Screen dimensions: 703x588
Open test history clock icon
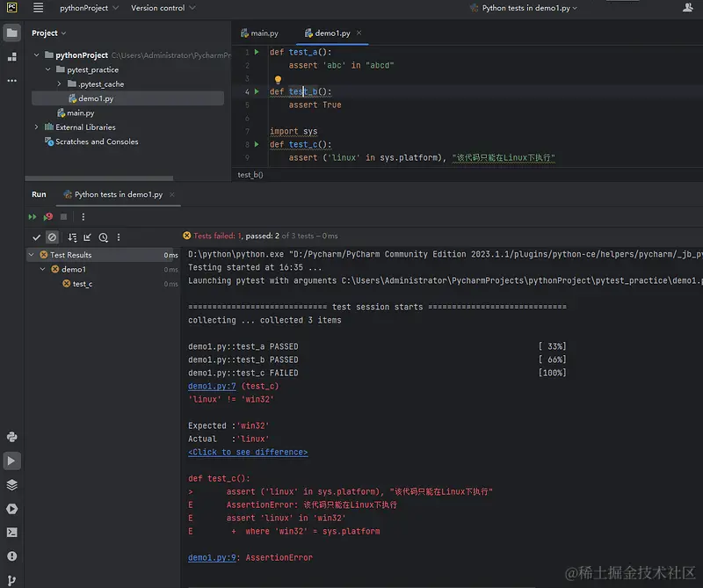point(103,237)
